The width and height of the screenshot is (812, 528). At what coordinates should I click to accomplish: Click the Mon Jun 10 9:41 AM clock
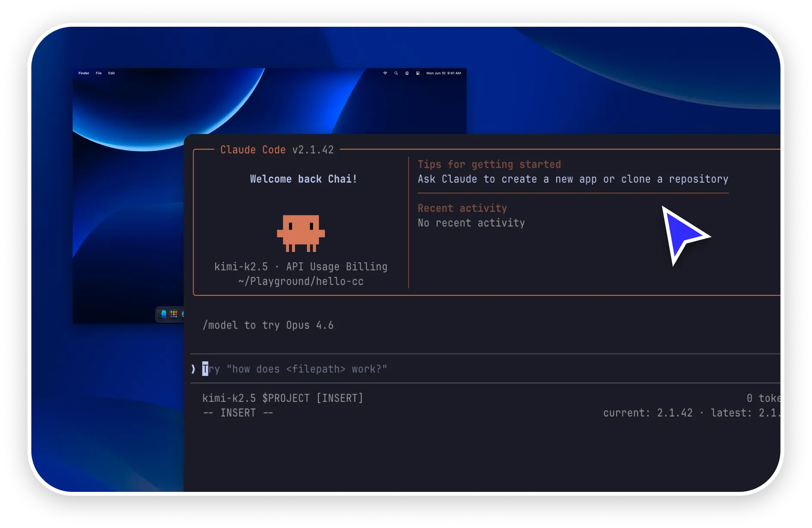443,73
